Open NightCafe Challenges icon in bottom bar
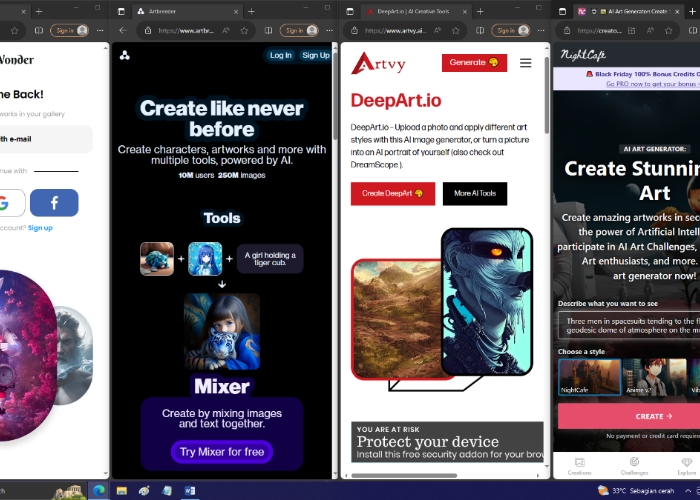700x500 pixels. (634, 466)
